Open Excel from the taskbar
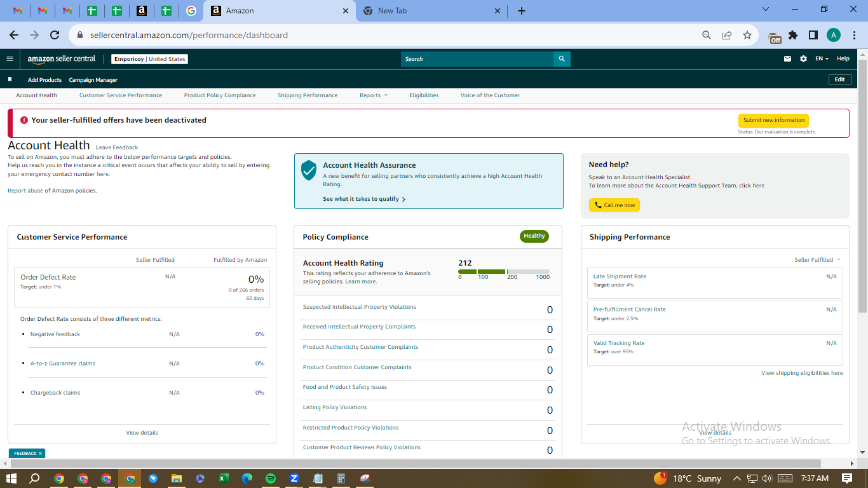 [224, 478]
